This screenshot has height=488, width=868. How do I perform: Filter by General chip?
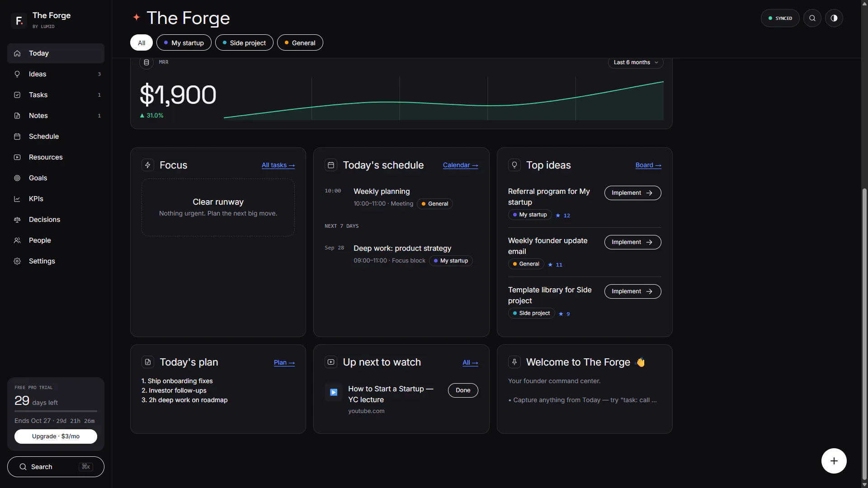tap(300, 42)
